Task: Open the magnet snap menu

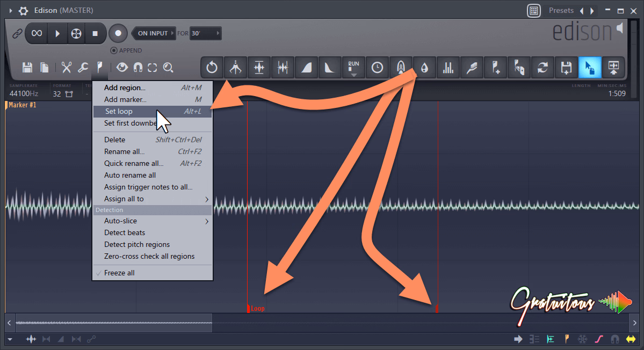Action: pos(138,67)
